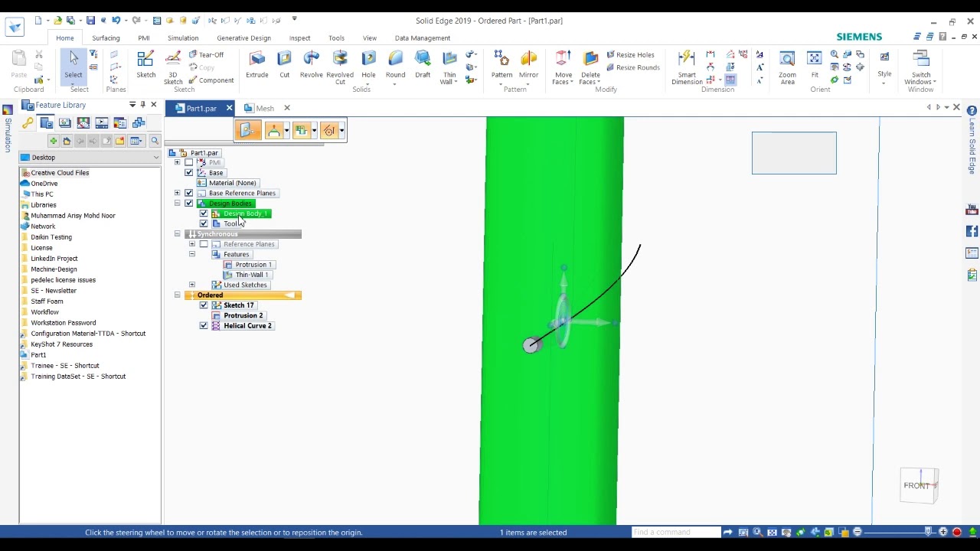Expand the Used Sketches node
This screenshot has height=551, width=980.
192,285
